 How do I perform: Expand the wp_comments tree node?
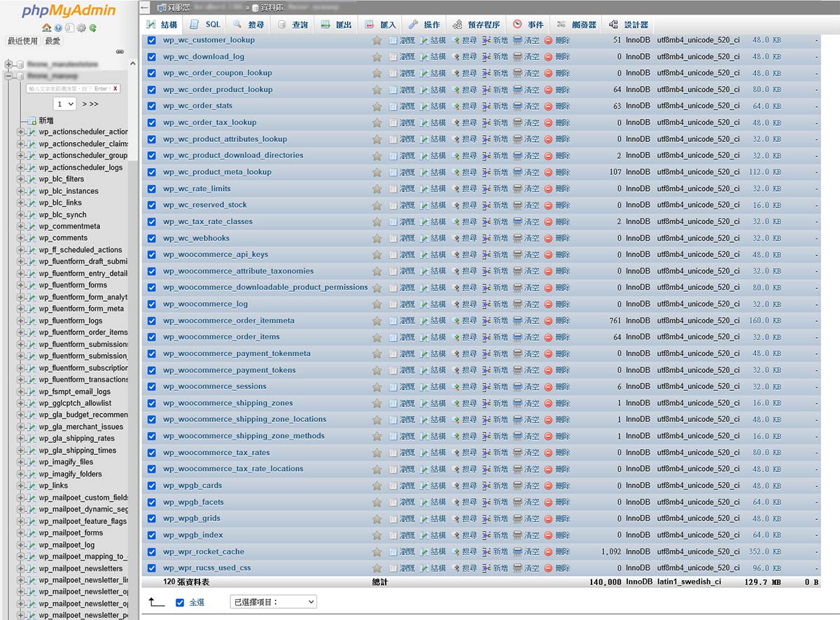point(20,238)
